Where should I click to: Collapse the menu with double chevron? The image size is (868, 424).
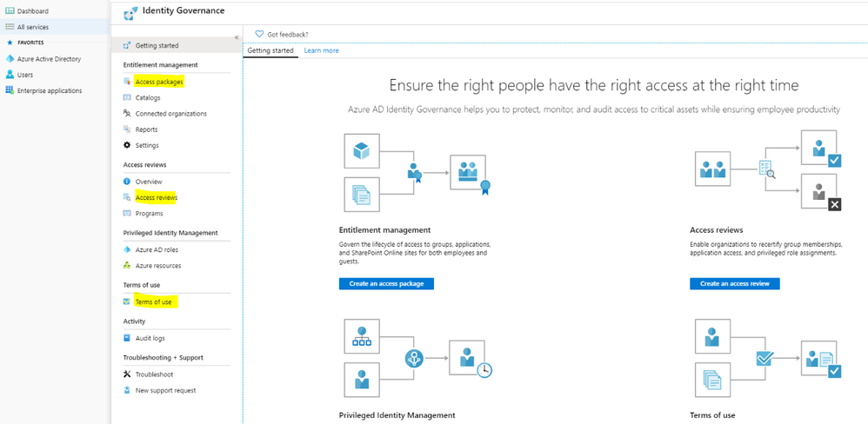point(237,37)
